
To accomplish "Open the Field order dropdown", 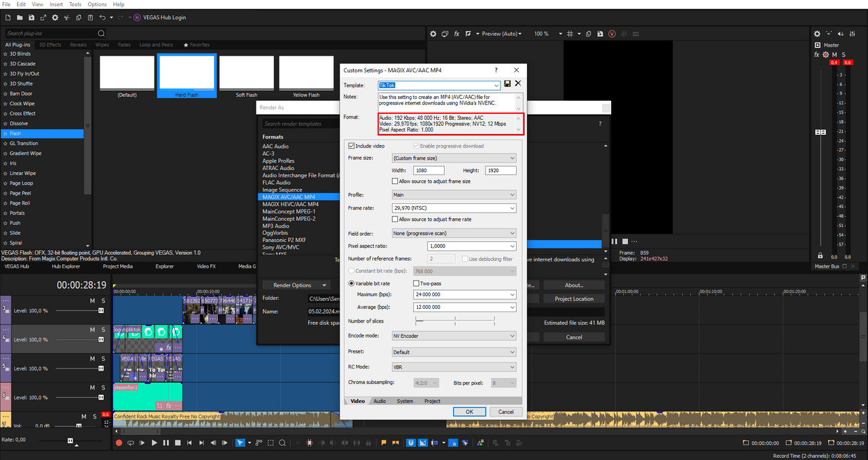I will 454,233.
